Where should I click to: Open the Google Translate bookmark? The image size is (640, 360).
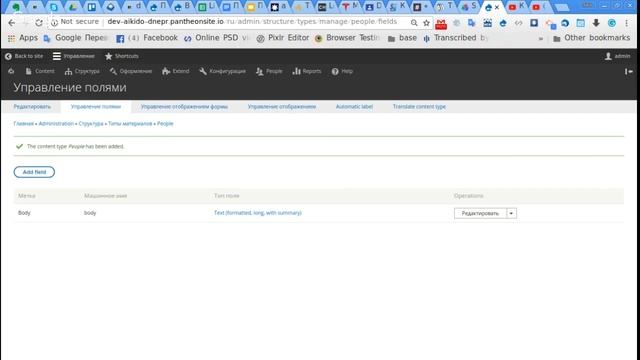coord(76,38)
